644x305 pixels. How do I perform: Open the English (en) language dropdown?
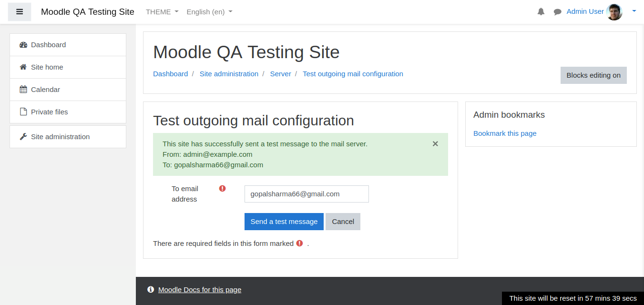tap(209, 12)
